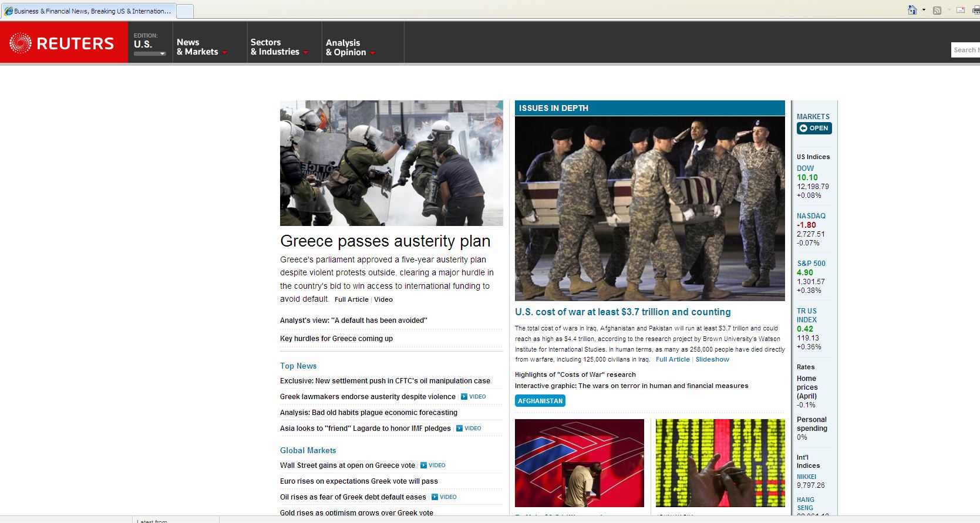
Task: Play video for Asia looks to Lagarde
Action: pos(469,428)
